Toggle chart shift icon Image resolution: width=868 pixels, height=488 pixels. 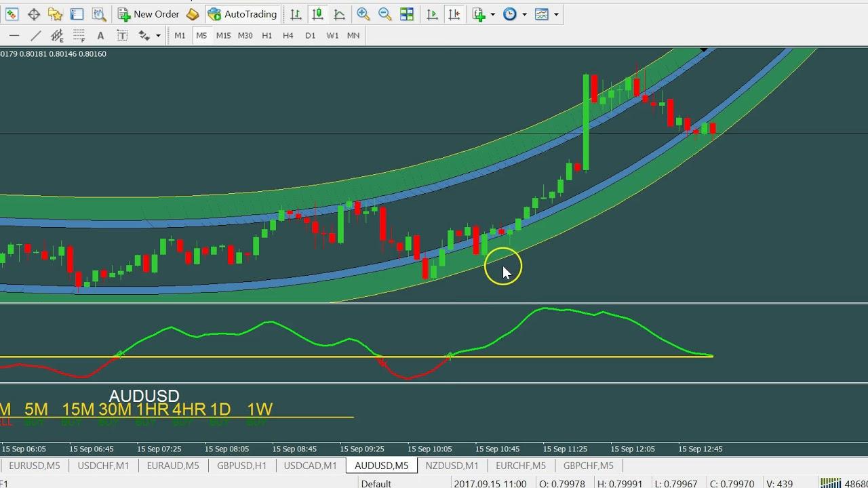click(x=454, y=14)
